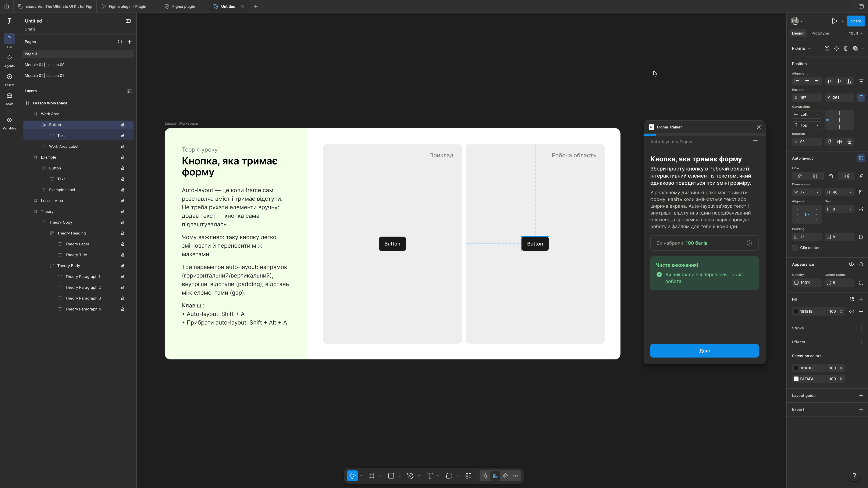This screenshot has width=868, height=488.
Task: Add a Layout guide
Action: pyautogui.click(x=861, y=395)
